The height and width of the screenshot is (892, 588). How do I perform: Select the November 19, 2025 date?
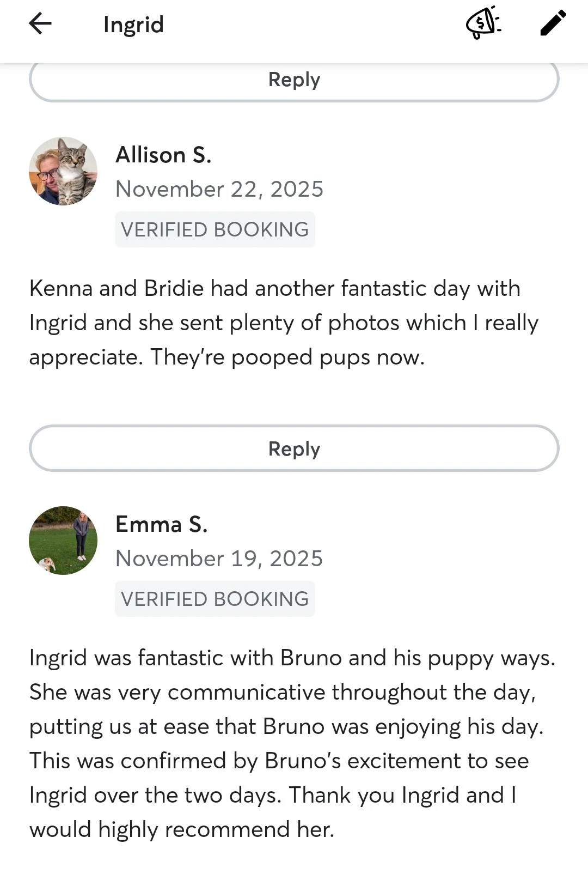[219, 559]
